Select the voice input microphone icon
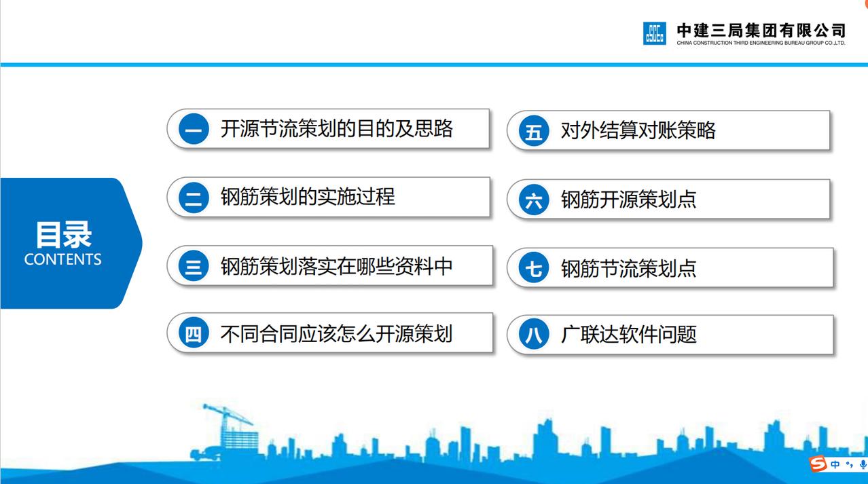Viewport: 868px width, 484px height. pos(863,464)
